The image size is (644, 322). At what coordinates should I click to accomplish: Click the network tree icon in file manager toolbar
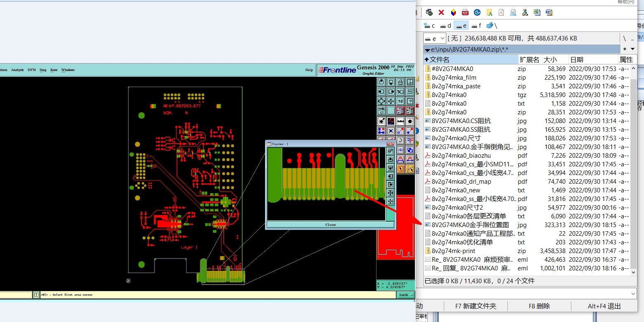pos(525,12)
